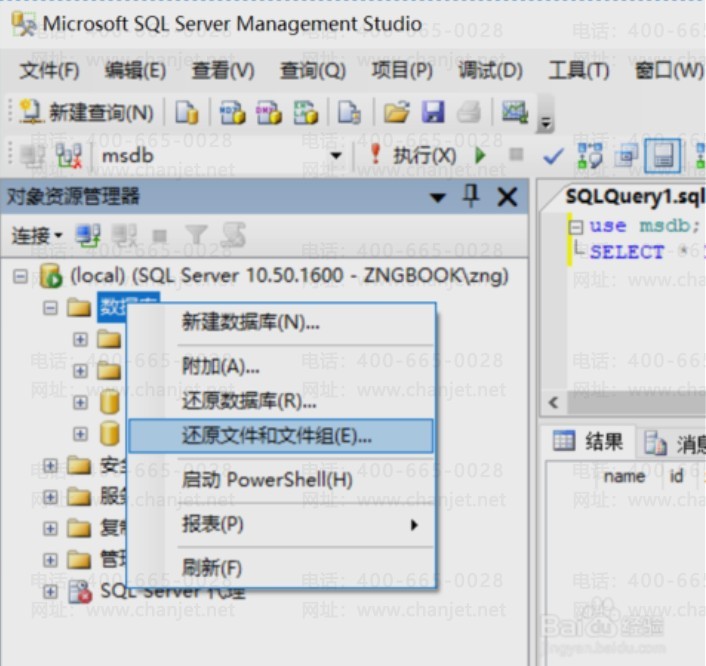Select the (local) SQL Server 10.50.1600 node
This screenshot has height=666, width=706.
[x=290, y=276]
